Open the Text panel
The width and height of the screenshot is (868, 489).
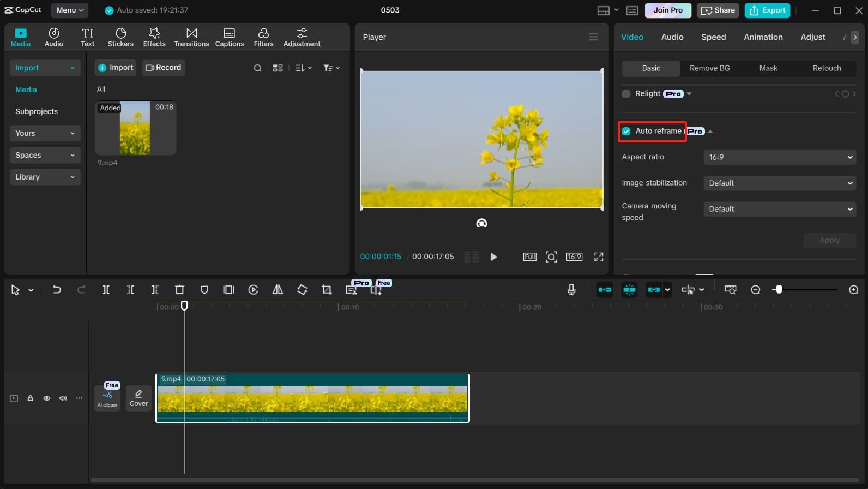point(88,37)
